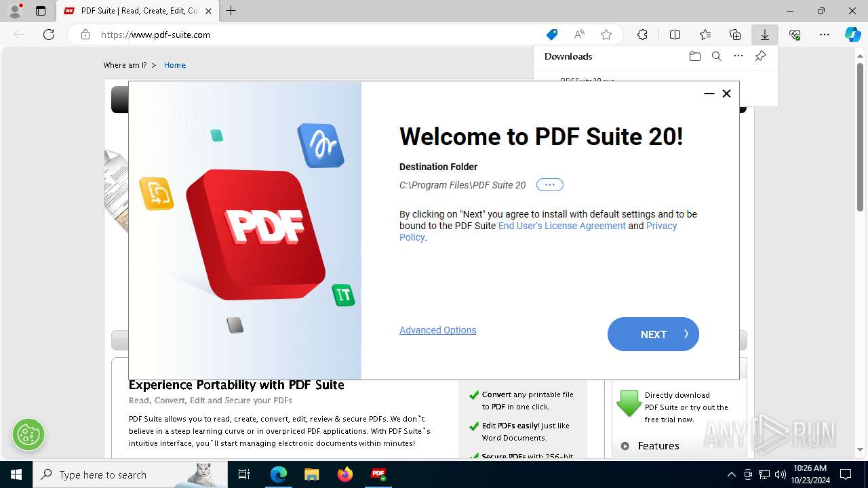
Task: Open browser profile icon
Action: (15, 11)
